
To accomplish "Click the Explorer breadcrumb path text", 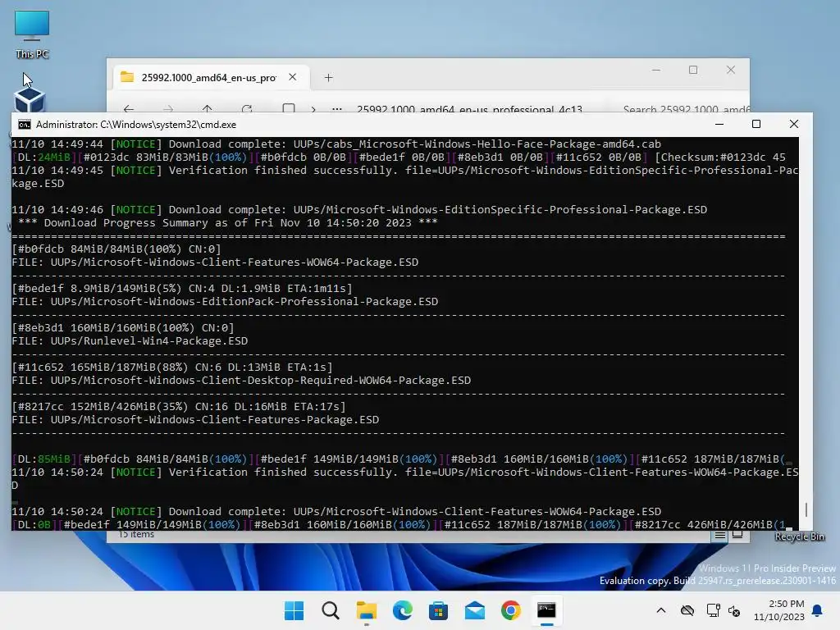I will (x=469, y=109).
